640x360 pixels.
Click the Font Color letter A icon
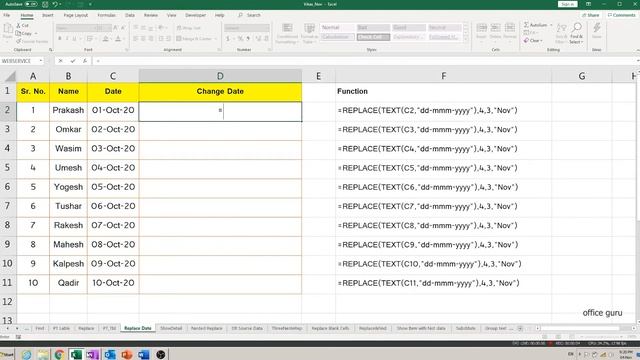pos(118,39)
